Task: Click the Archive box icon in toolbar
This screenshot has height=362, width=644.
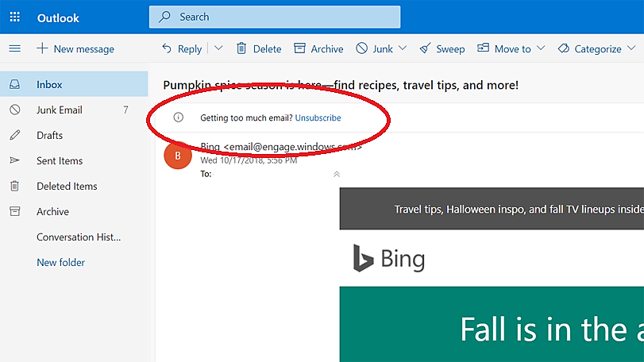Action: click(x=300, y=48)
